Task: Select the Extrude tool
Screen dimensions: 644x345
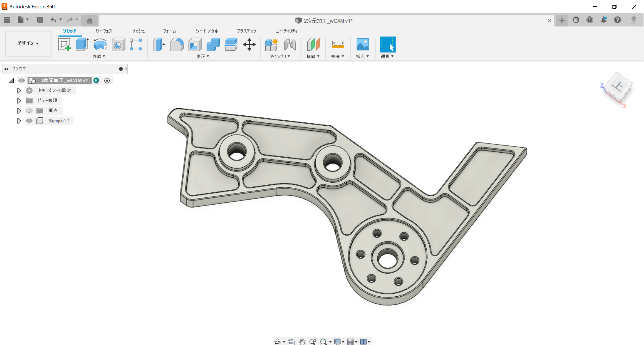Action: point(82,44)
